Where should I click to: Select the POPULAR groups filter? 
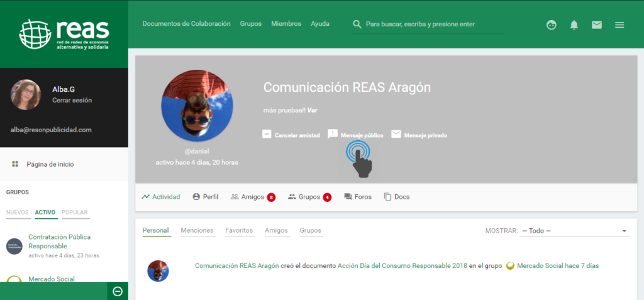click(x=75, y=213)
